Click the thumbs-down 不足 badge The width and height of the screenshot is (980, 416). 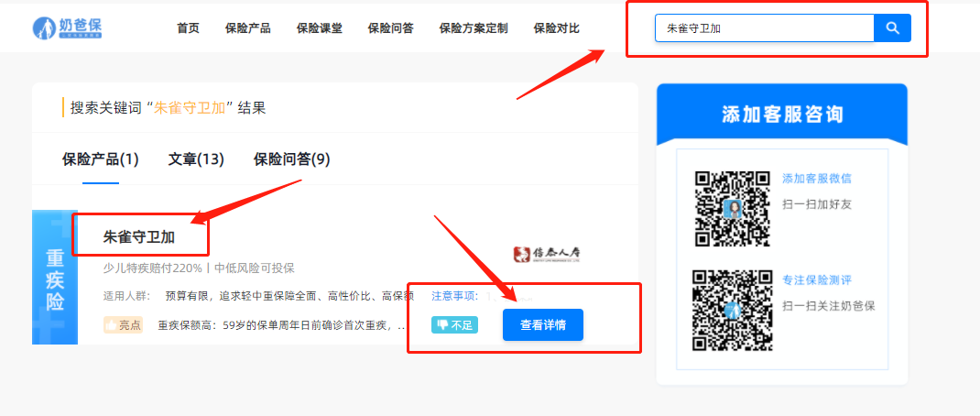coord(454,324)
